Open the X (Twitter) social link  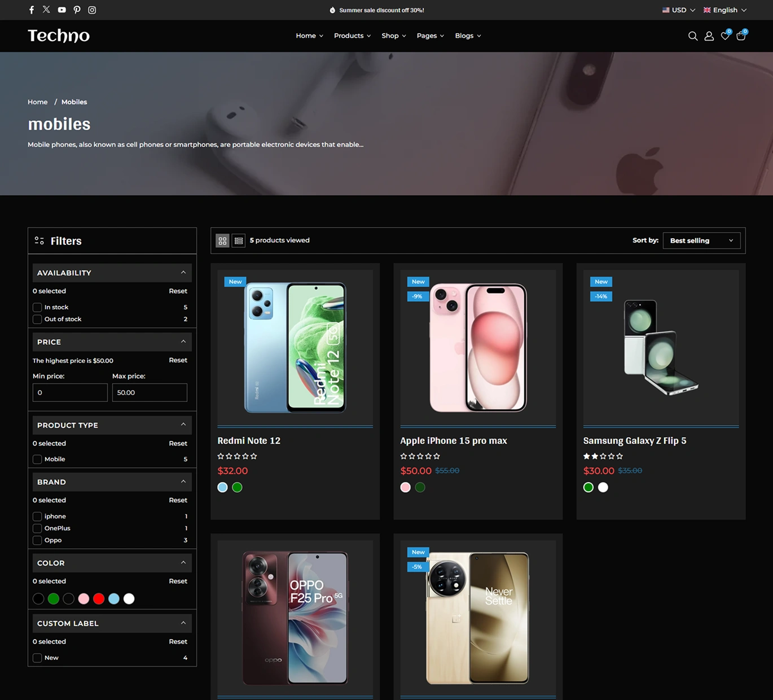tap(46, 10)
